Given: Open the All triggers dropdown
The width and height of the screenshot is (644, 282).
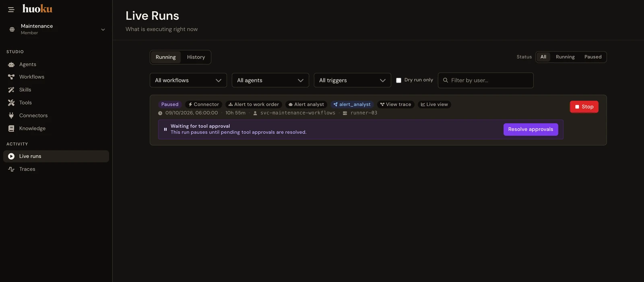Looking at the screenshot, I should [353, 80].
